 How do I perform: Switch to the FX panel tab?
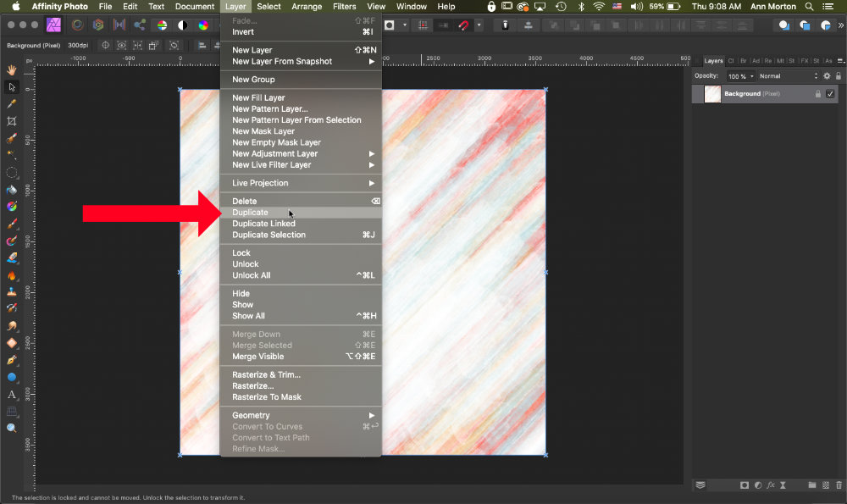(805, 61)
